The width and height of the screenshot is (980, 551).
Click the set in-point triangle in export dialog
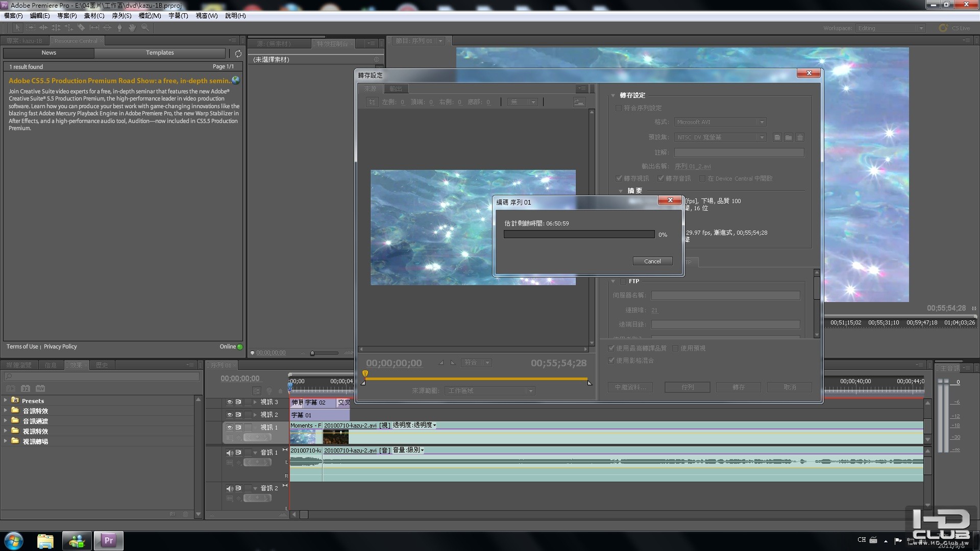[441, 363]
